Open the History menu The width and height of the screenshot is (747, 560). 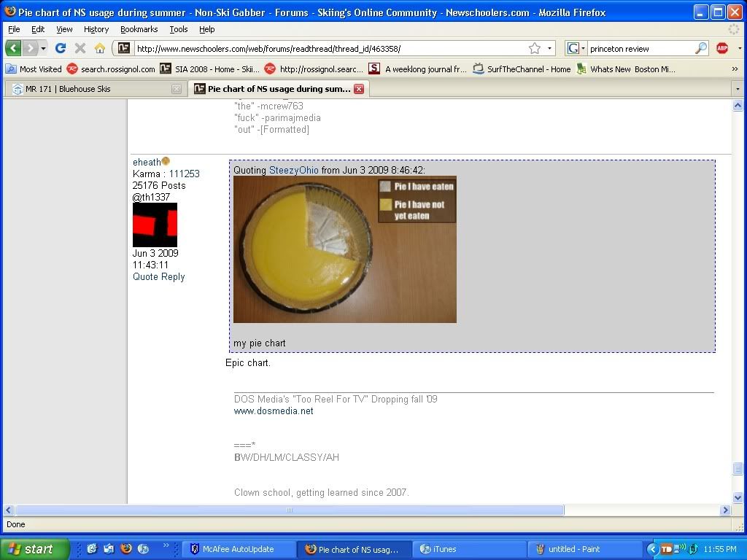[96, 29]
